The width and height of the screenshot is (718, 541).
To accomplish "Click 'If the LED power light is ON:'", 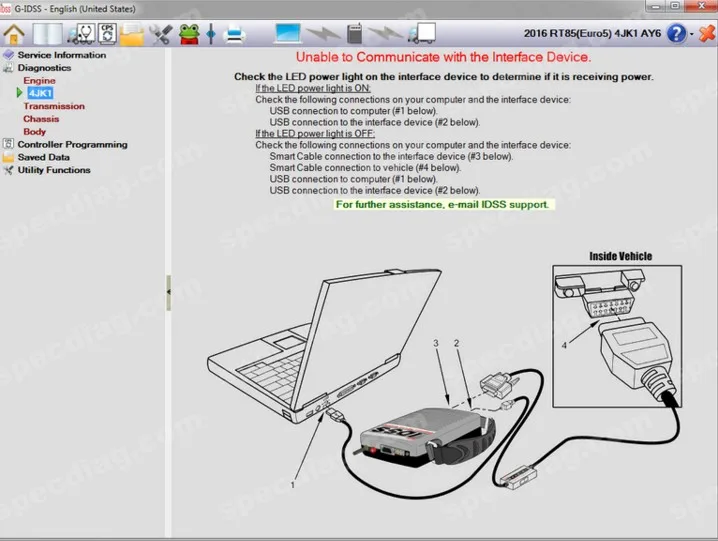I will (313, 88).
